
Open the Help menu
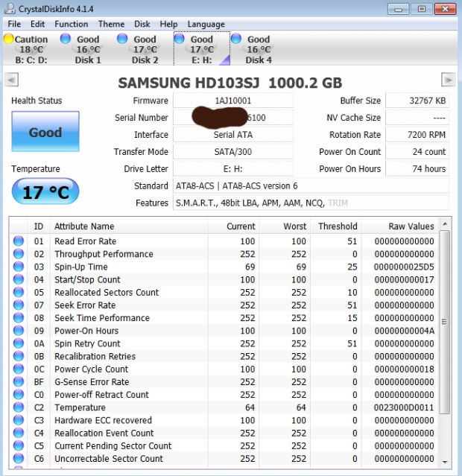pos(168,24)
